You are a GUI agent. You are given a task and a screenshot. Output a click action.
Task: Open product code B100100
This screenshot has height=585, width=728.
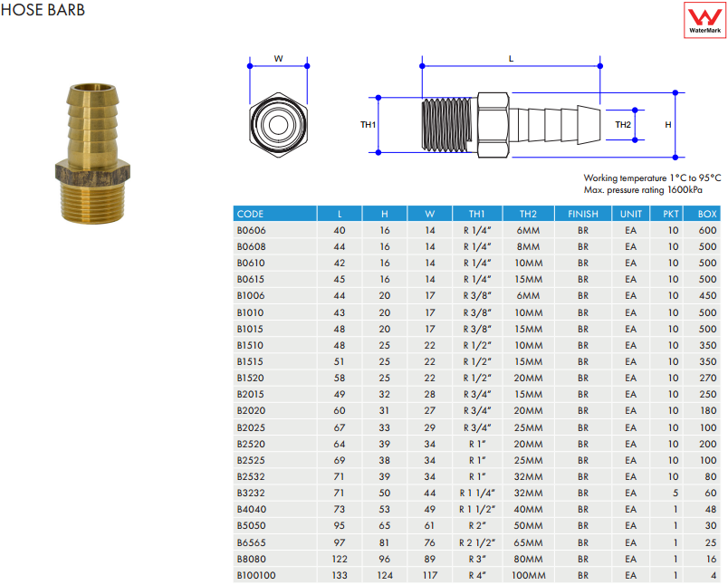pyautogui.click(x=255, y=574)
